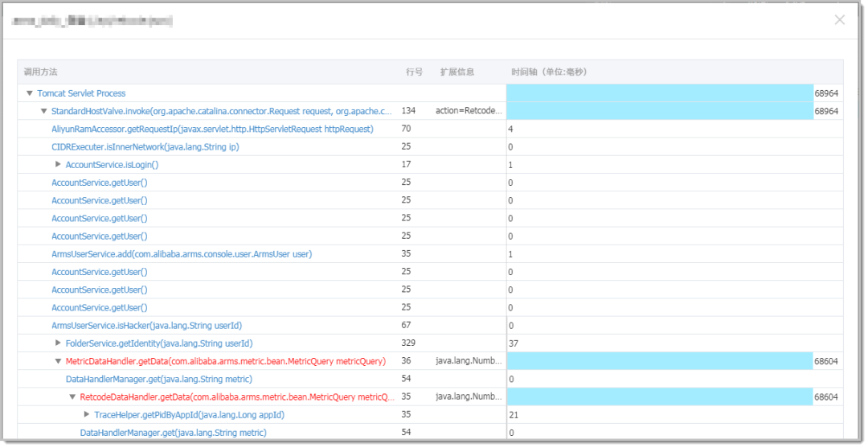
Task: Click Tomcat Servlet Process 68964 timeline bar
Action: [660, 93]
